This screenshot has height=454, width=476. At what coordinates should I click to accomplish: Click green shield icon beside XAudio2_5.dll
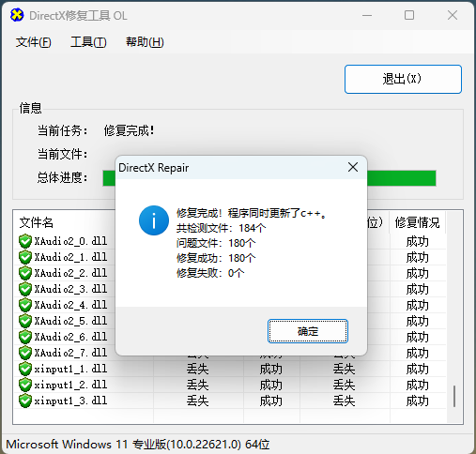click(25, 321)
